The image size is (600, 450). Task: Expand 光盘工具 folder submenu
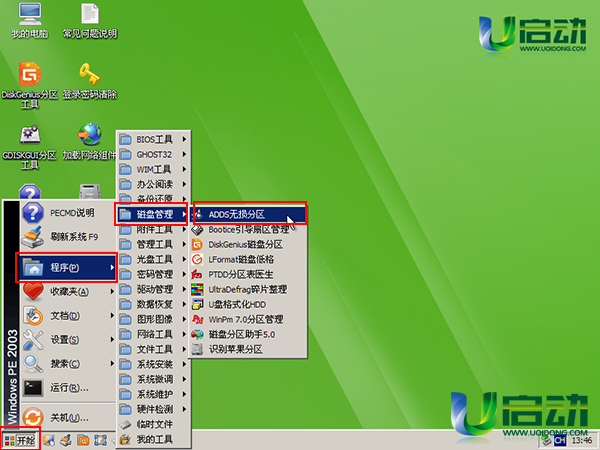(x=153, y=259)
